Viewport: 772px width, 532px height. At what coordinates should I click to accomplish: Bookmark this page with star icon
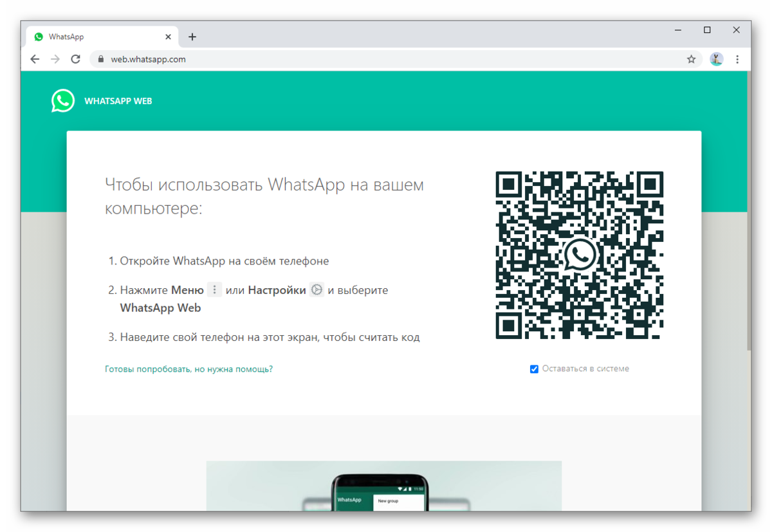[692, 59]
